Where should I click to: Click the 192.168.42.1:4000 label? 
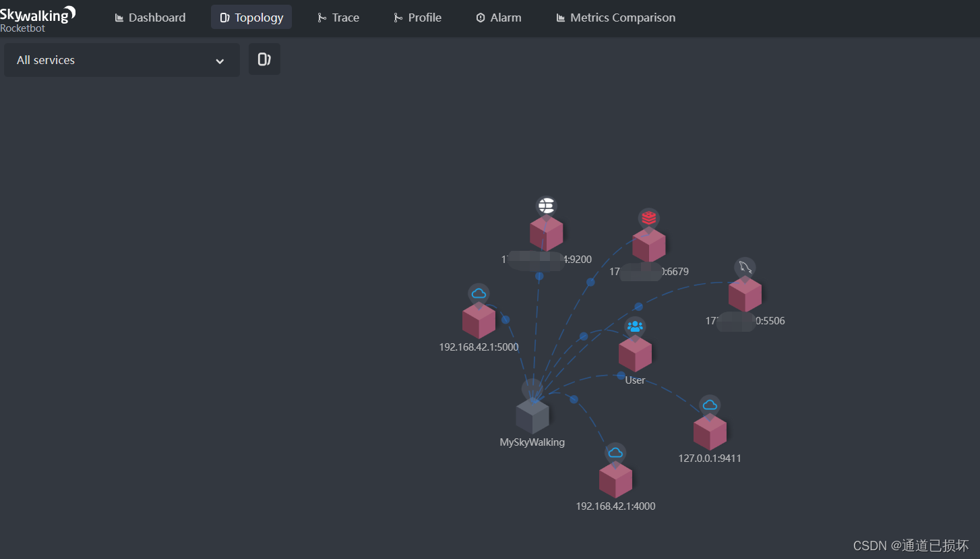coord(615,506)
